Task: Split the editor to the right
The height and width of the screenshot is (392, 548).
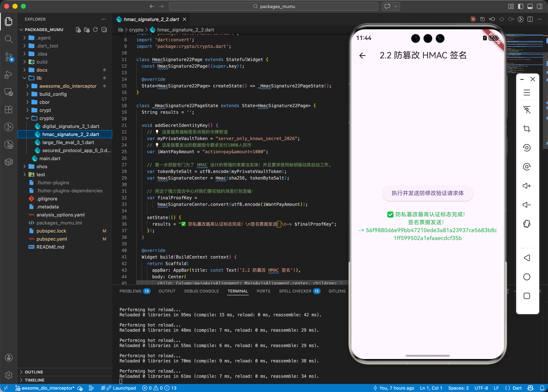Action: coord(530,19)
